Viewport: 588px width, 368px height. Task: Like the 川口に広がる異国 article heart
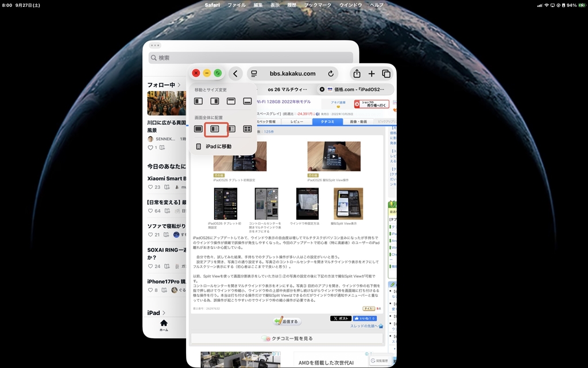point(150,148)
